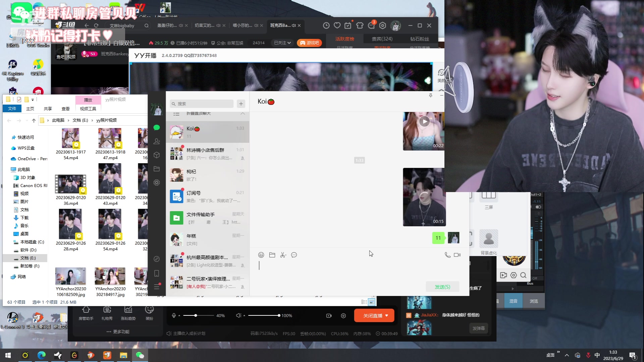
Task: Switch Explorer to large icons view
Action: click(x=372, y=302)
